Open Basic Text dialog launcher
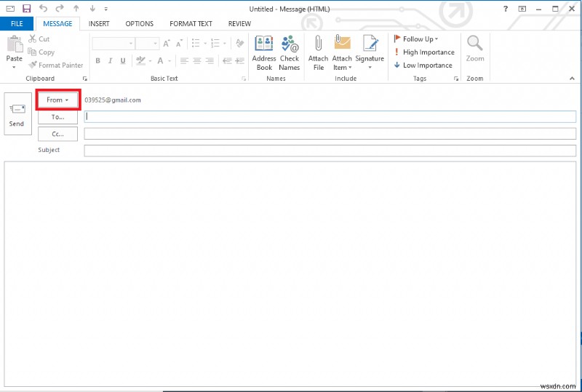The image size is (582, 392). [244, 79]
